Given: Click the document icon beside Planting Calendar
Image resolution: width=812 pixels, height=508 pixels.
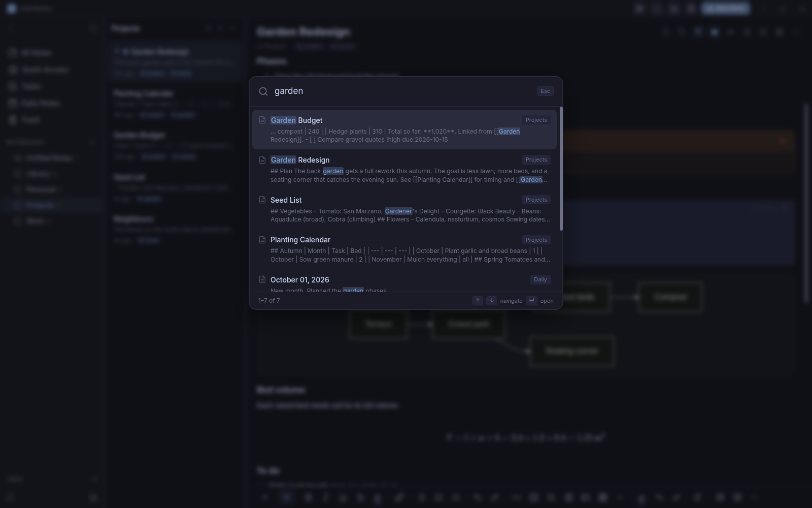Looking at the screenshot, I should (262, 240).
